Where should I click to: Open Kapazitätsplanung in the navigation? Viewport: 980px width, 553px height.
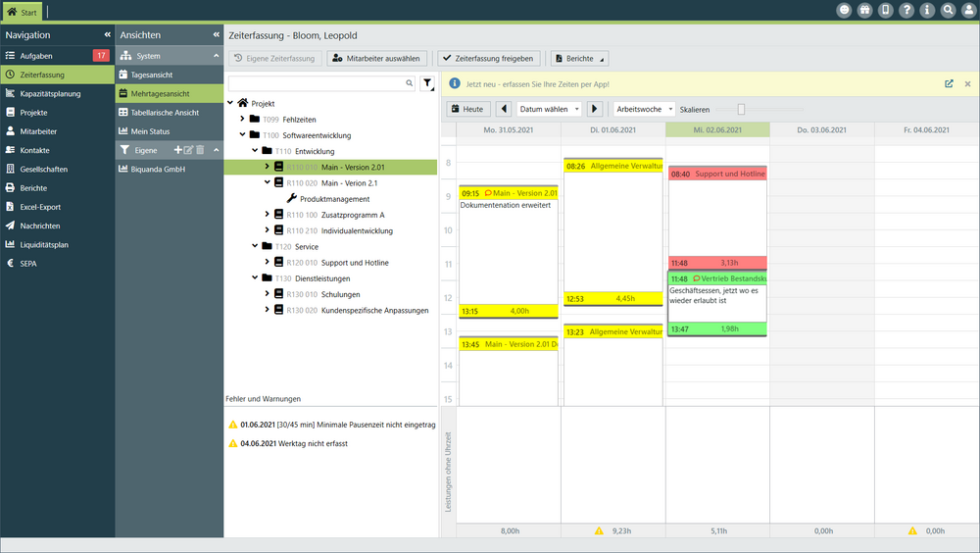(x=50, y=94)
